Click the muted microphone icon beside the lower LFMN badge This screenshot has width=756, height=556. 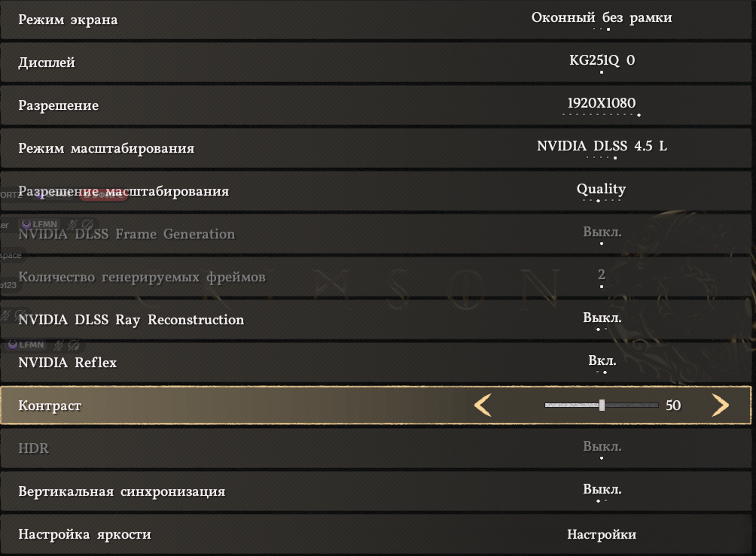(57, 345)
